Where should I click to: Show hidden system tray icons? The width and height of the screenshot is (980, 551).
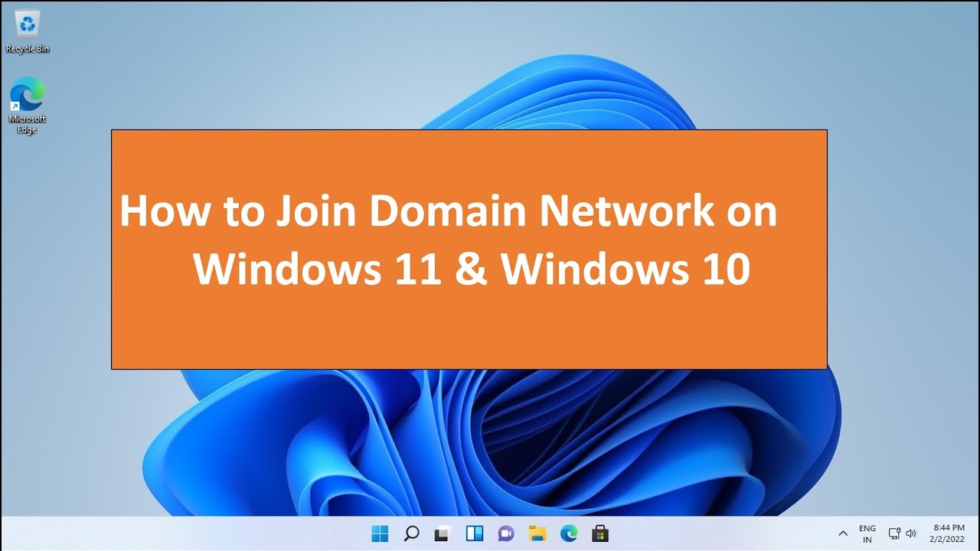click(843, 533)
